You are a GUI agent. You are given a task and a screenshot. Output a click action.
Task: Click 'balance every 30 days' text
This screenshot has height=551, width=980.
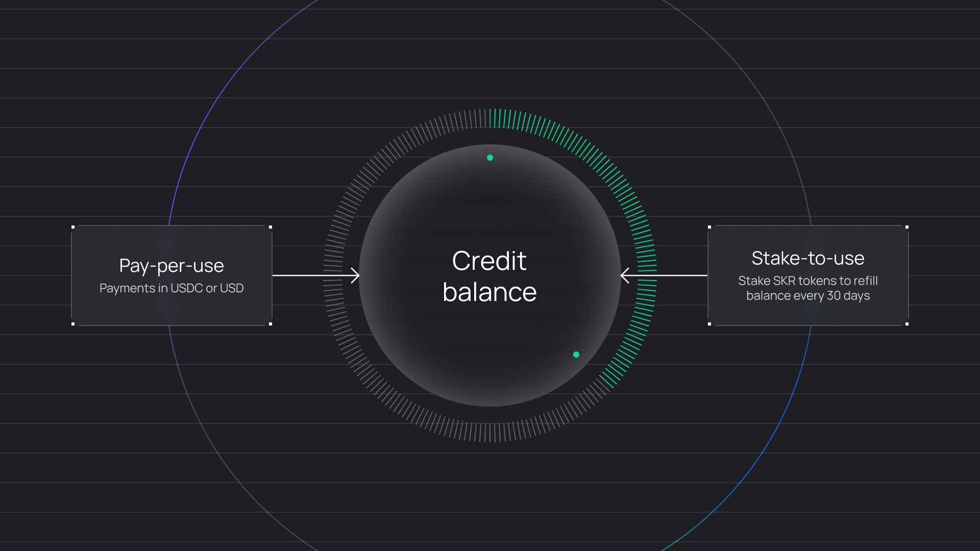click(807, 296)
